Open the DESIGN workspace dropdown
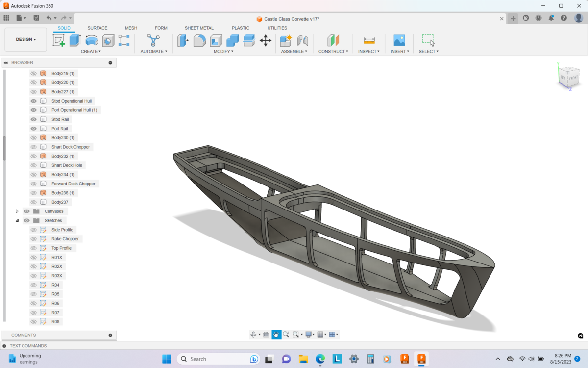 pos(26,40)
